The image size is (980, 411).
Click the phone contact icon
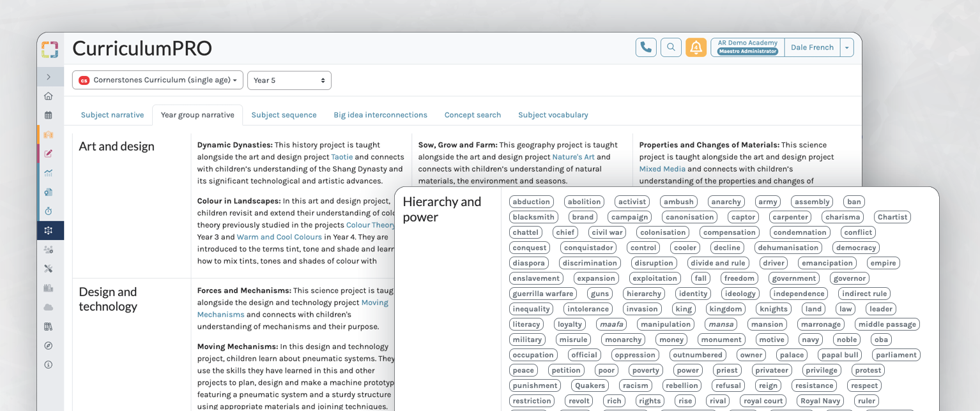click(646, 47)
